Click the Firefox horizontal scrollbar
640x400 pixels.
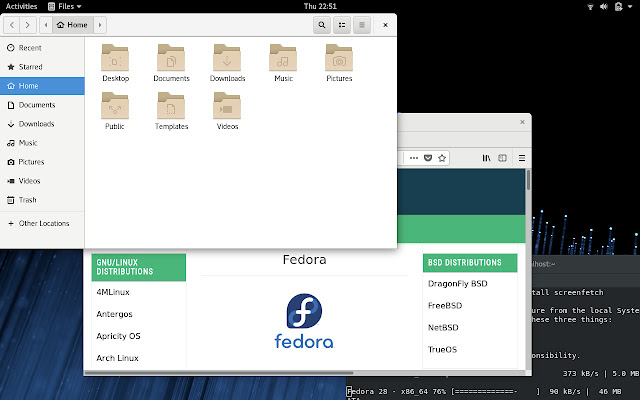click(219, 373)
